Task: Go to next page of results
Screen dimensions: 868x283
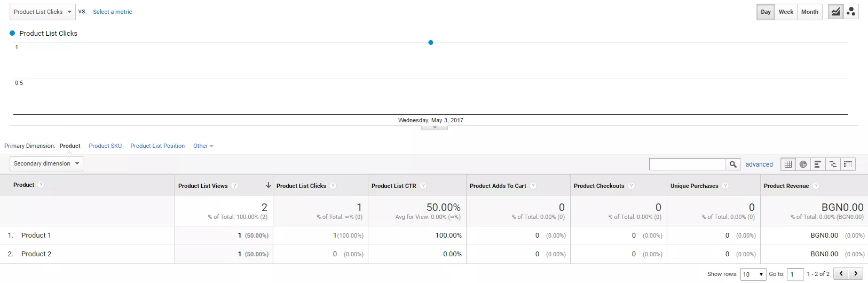Action: tap(856, 274)
